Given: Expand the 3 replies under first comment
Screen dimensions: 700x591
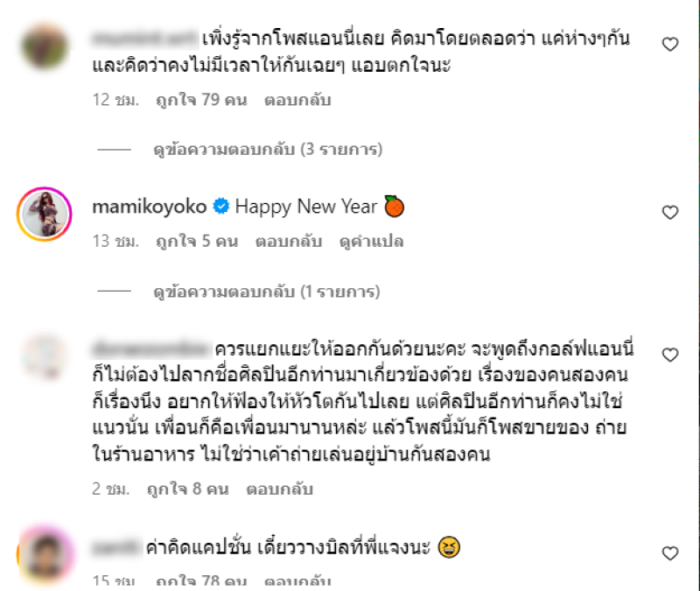Looking at the screenshot, I should tap(268, 149).
